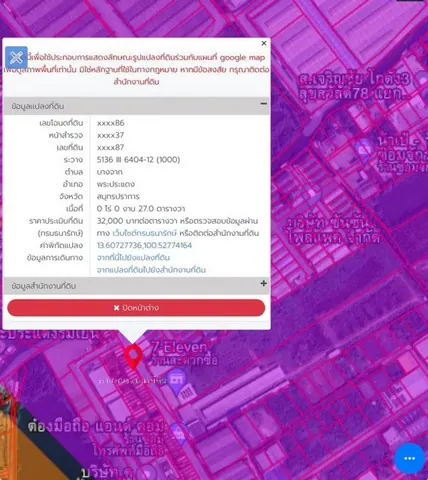Click the red location pin marker
Image resolution: width=428 pixels, height=480 pixels.
133,357
